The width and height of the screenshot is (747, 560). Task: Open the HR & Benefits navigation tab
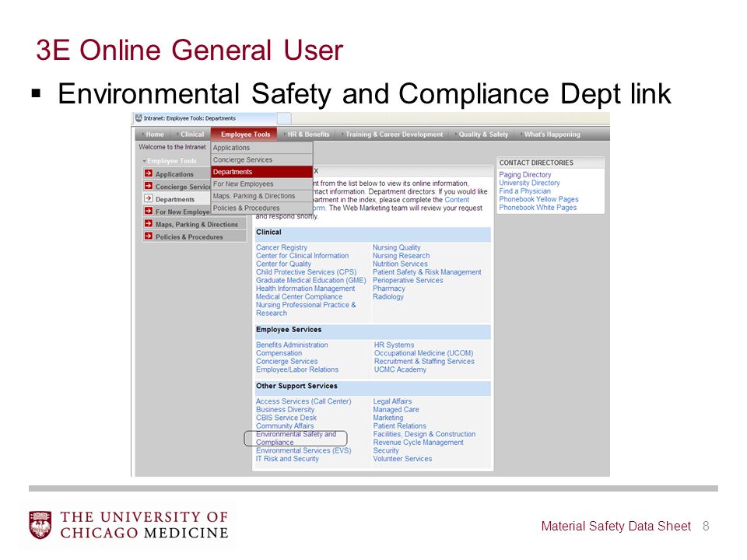click(x=307, y=135)
